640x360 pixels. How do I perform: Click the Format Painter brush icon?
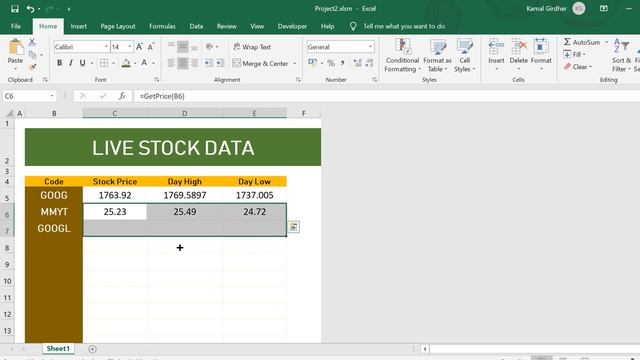(32, 67)
